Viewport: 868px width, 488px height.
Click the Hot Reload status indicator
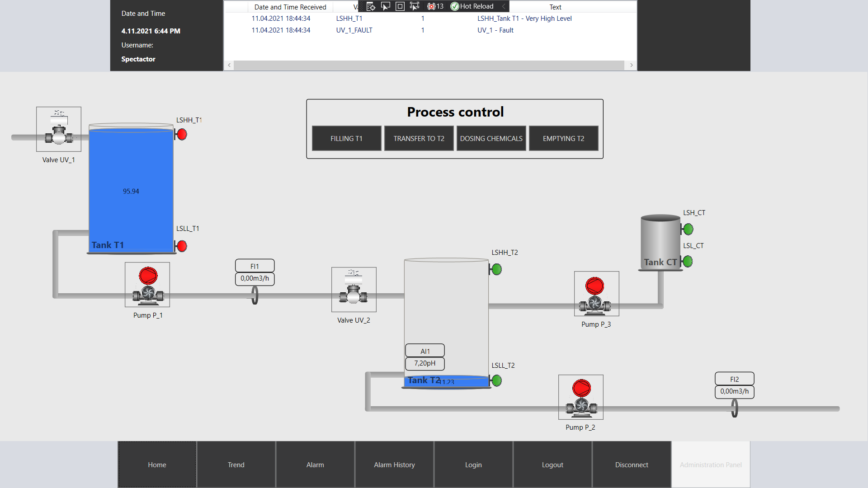(x=472, y=6)
